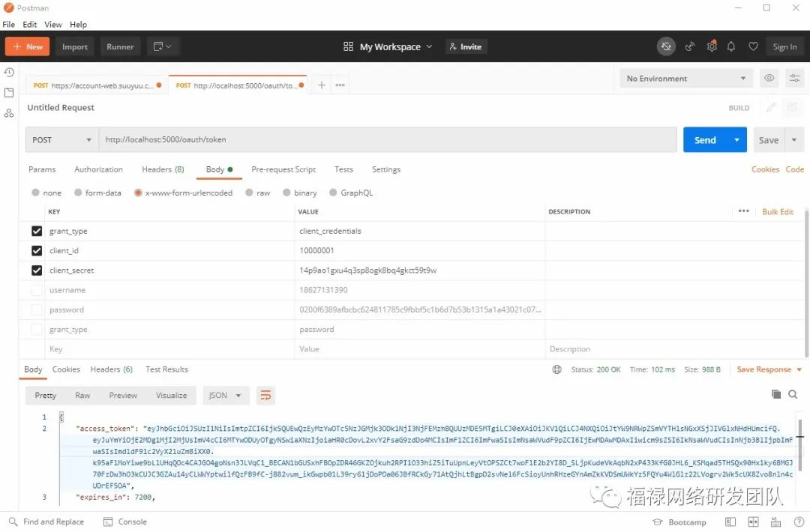This screenshot has width=810, height=532.
Task: Switch to the Authorization tab
Action: (x=99, y=169)
